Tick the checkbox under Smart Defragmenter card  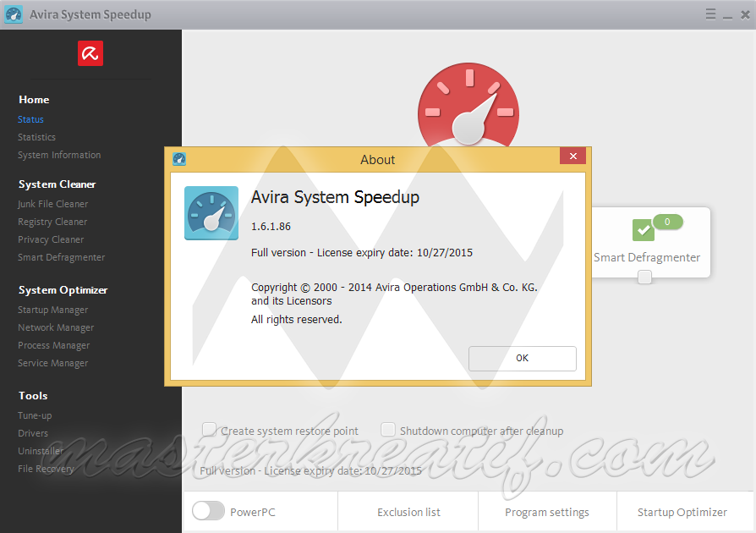point(644,277)
